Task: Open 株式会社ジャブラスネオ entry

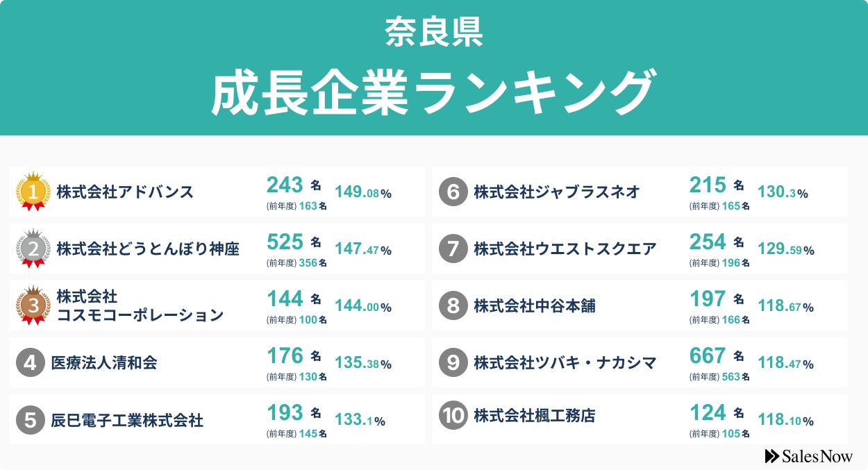Action: (x=556, y=192)
